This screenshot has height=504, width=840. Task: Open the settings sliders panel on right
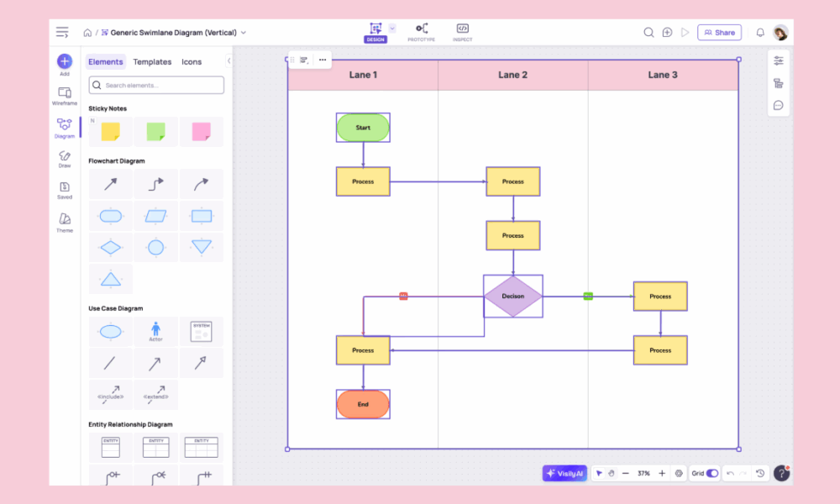pyautogui.click(x=779, y=61)
